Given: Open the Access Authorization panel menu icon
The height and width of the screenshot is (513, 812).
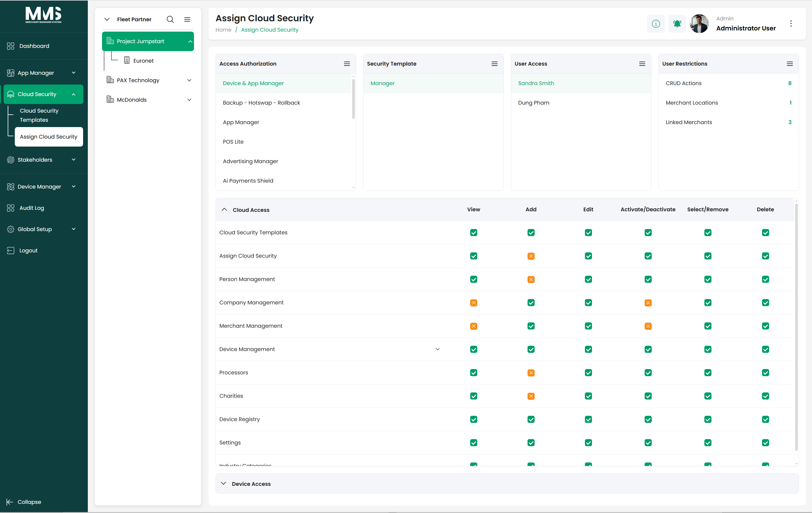Looking at the screenshot, I should tap(347, 64).
